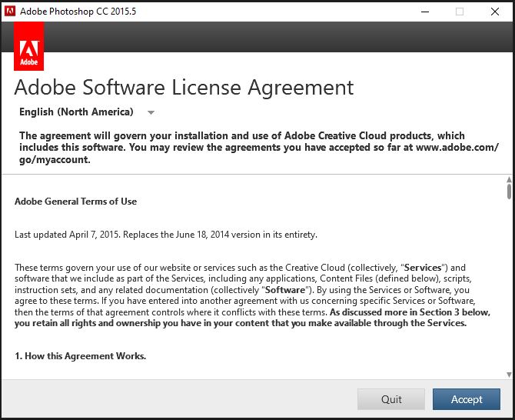Close the Adobe Photoshop CC 2015.5 window

click(495, 12)
